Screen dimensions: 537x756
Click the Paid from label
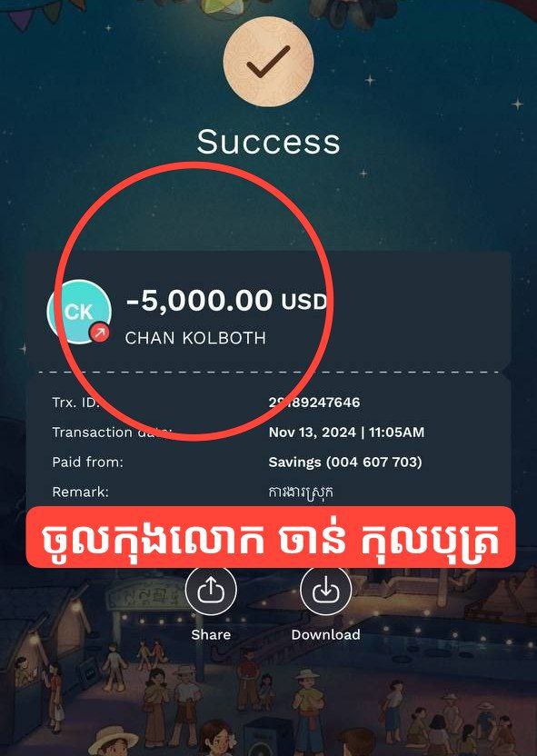[x=88, y=462]
